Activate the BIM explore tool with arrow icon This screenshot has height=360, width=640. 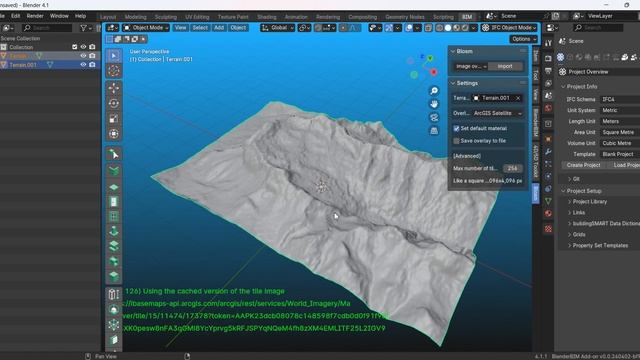[114, 154]
